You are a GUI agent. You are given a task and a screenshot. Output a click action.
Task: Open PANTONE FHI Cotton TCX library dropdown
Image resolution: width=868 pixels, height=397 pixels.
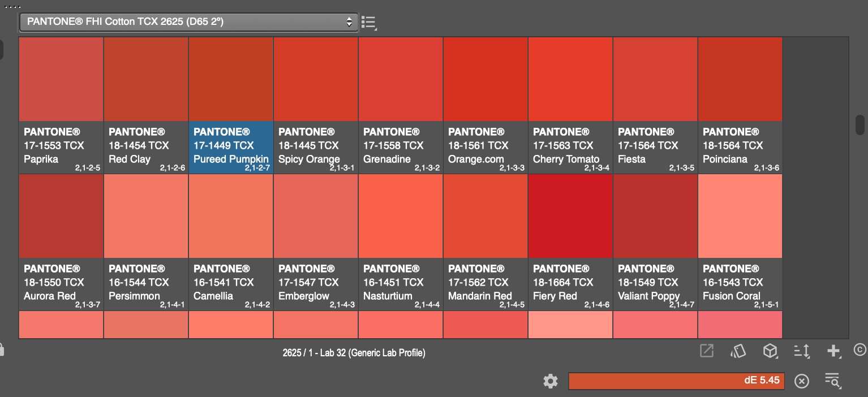[x=189, y=22]
